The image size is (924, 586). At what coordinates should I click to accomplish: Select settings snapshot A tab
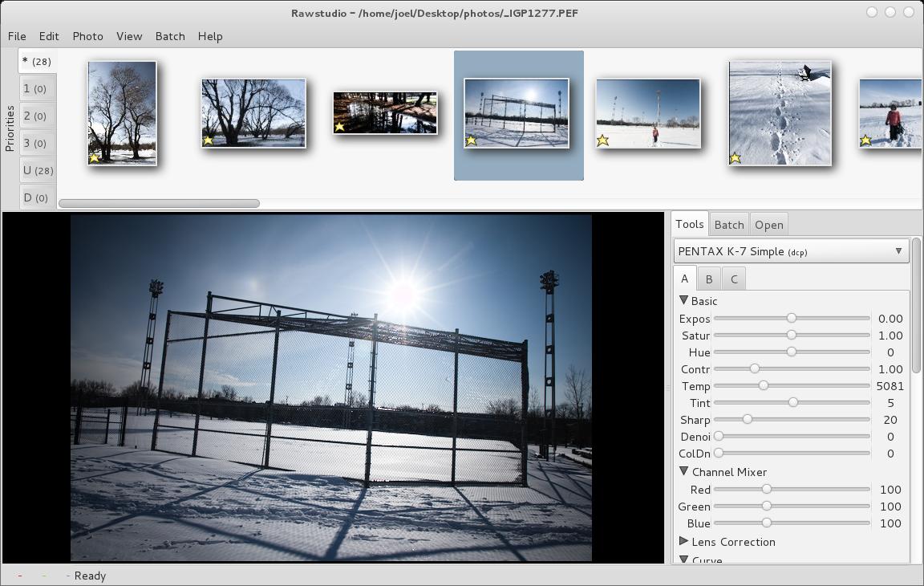[x=685, y=279]
